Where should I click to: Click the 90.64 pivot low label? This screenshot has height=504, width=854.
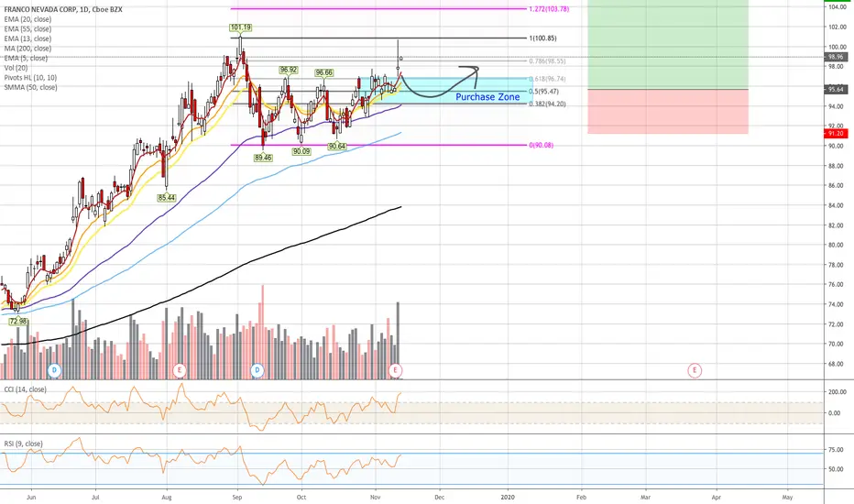tap(337, 146)
